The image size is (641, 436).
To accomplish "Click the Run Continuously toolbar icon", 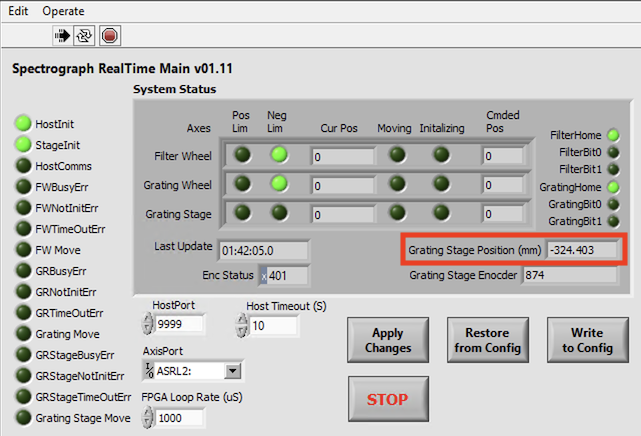I will pyautogui.click(x=86, y=36).
